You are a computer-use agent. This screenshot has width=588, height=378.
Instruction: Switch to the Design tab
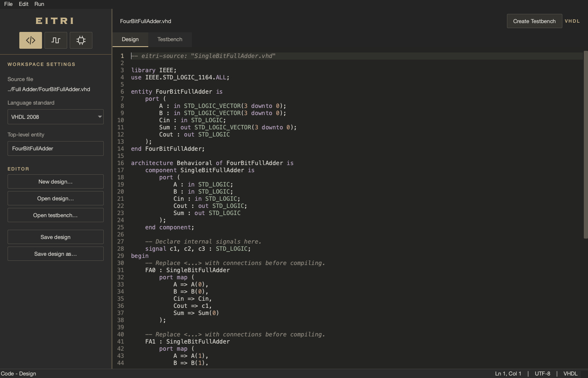[x=130, y=39]
